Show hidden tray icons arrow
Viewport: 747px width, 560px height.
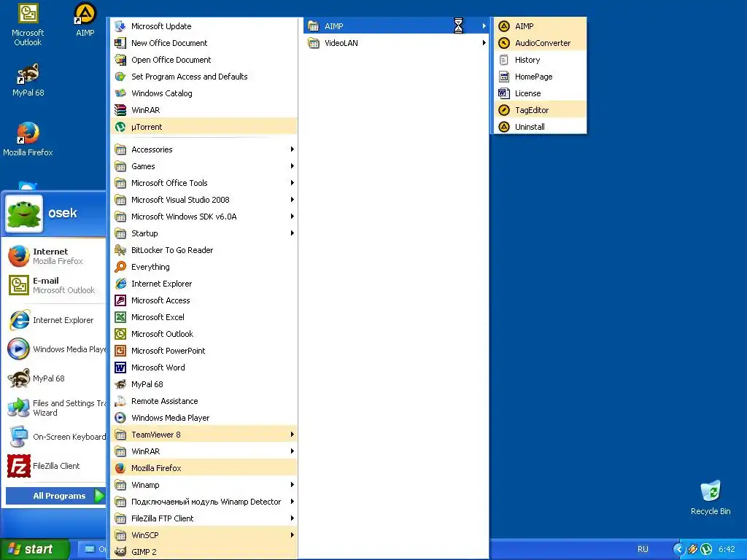tap(678, 550)
